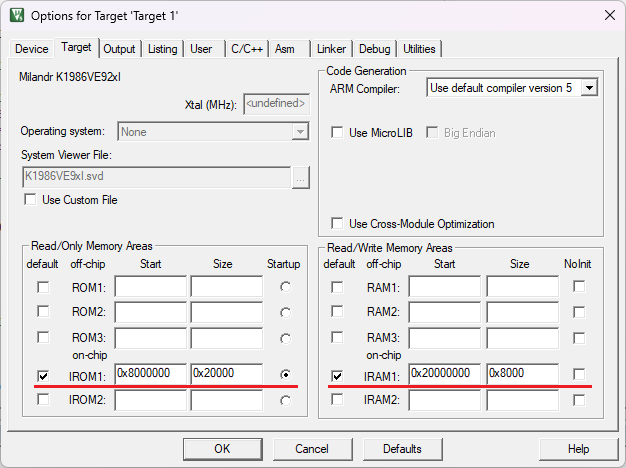This screenshot has height=468, width=626.
Task: Click the System Viewer File browse button
Action: [301, 176]
